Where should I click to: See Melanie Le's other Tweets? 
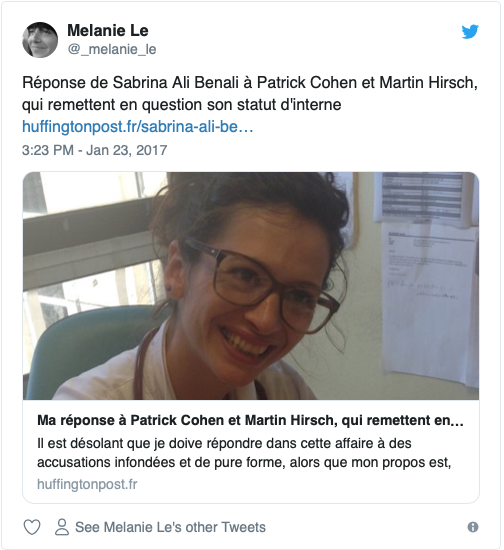click(x=170, y=527)
